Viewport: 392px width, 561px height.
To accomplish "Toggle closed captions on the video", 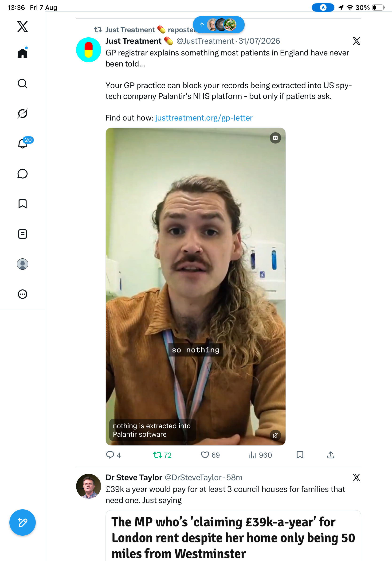I will pyautogui.click(x=275, y=138).
